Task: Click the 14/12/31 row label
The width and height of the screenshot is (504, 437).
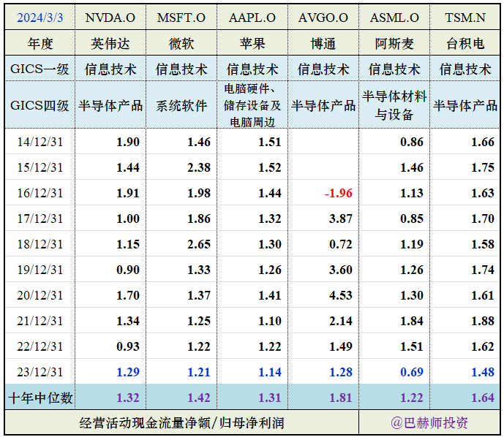Action: [x=40, y=142]
